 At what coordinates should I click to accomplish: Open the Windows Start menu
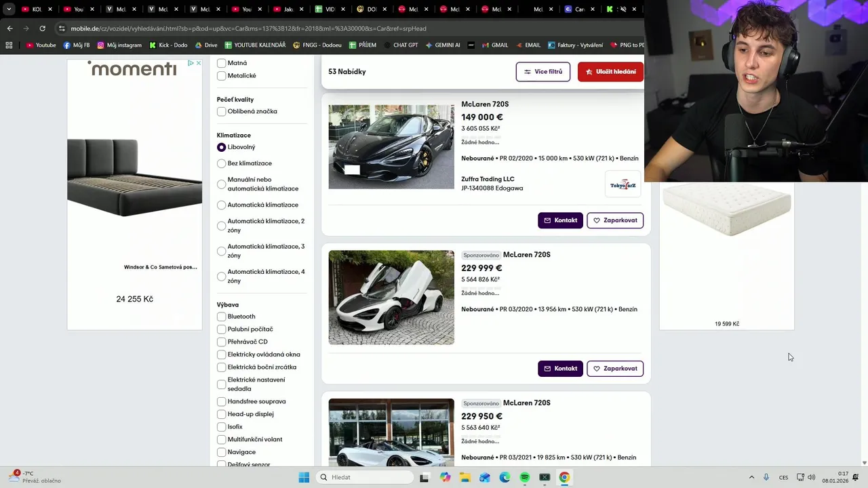click(x=304, y=477)
